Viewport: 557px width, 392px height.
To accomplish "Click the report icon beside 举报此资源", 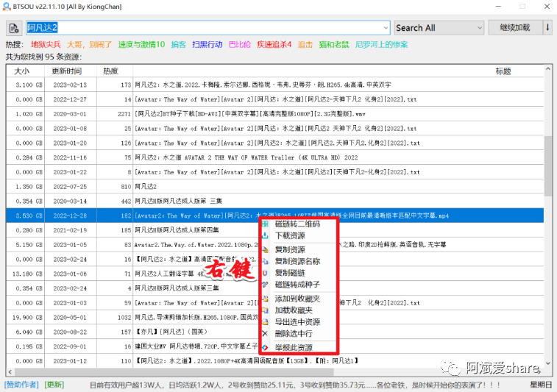I will (265, 348).
